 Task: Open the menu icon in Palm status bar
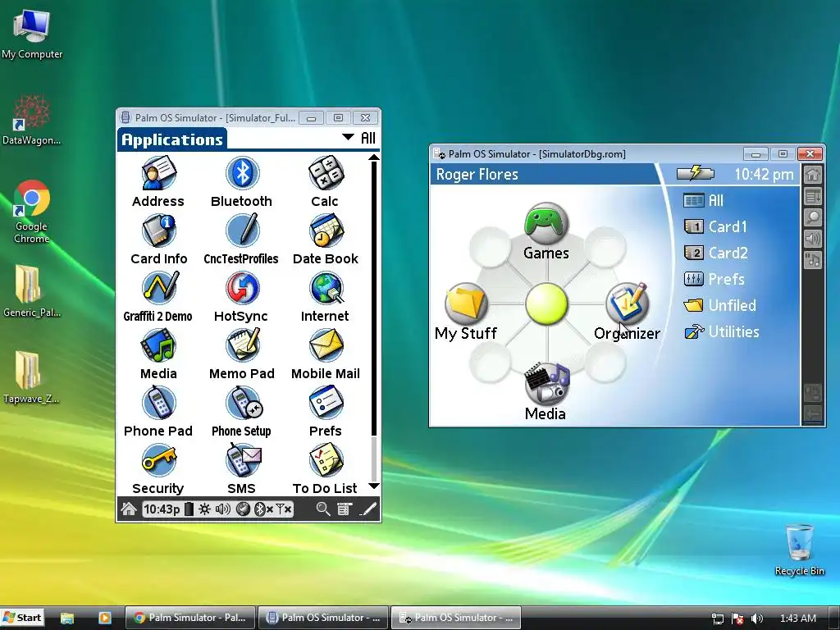[345, 509]
